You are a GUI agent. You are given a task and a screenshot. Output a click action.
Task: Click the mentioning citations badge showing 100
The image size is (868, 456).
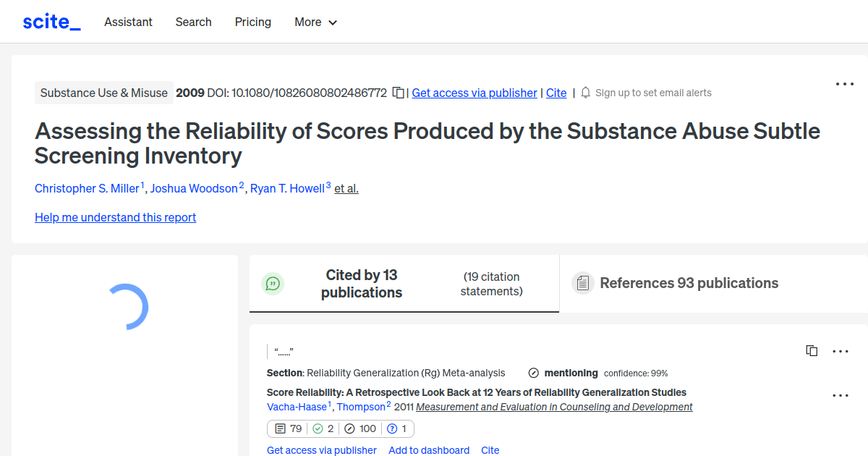tap(360, 428)
